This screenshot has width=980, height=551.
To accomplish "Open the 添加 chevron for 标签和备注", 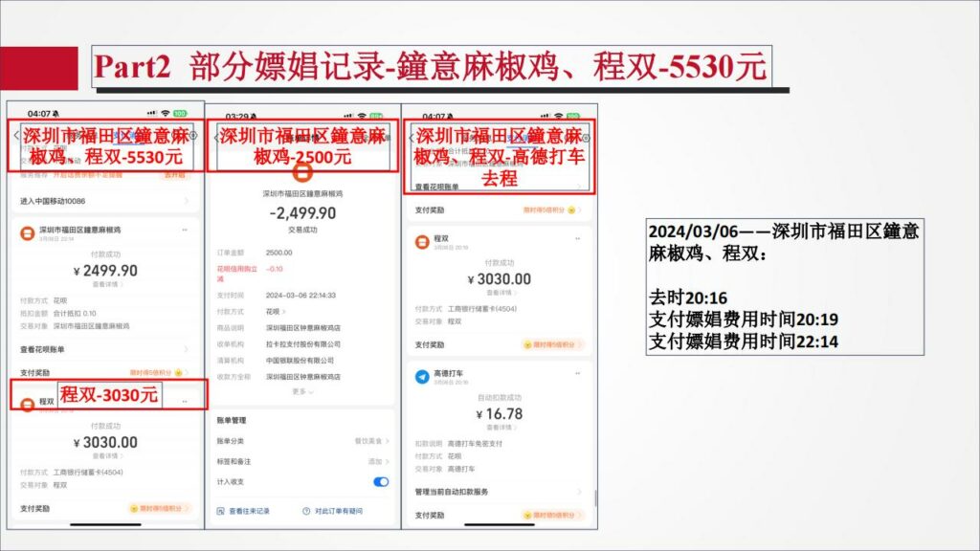I will (x=388, y=462).
